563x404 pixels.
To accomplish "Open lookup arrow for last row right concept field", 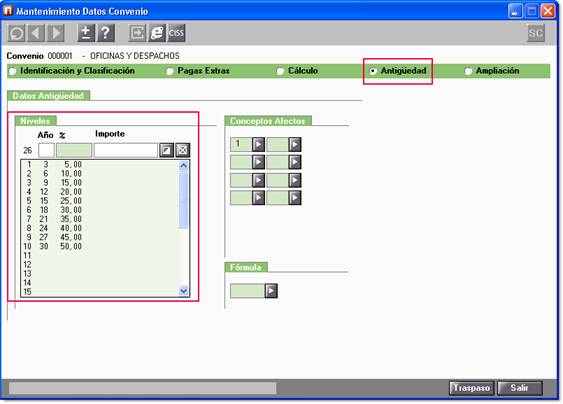I will 295,198.
